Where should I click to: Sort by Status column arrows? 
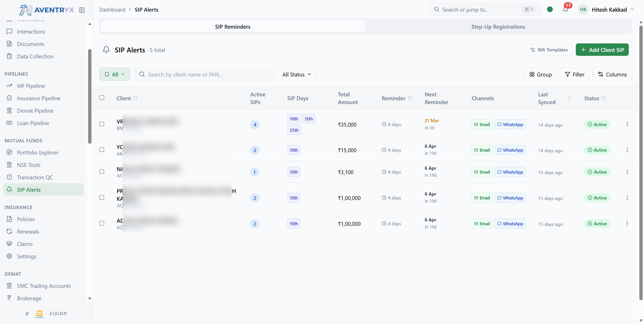tap(603, 98)
